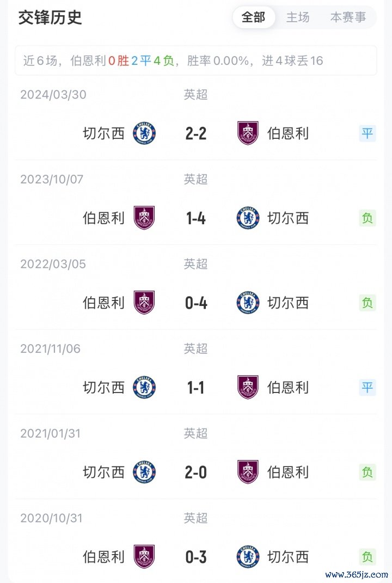Click Chelsea crest in 2023/10/07 match
This screenshot has width=392, height=583.
pyautogui.click(x=248, y=218)
